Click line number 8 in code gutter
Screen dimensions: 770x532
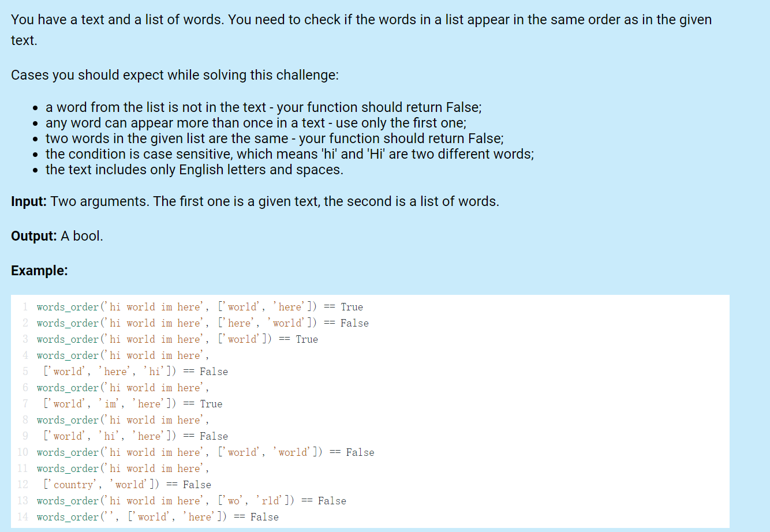click(x=25, y=420)
